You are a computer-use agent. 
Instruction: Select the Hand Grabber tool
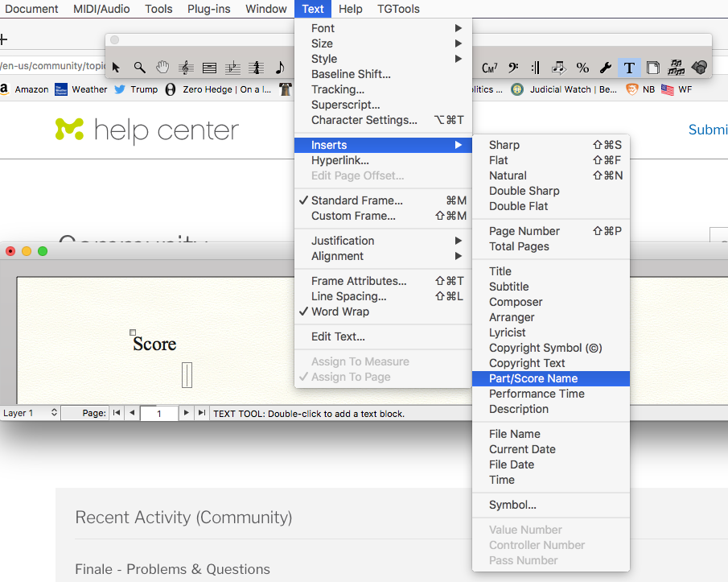(162, 68)
